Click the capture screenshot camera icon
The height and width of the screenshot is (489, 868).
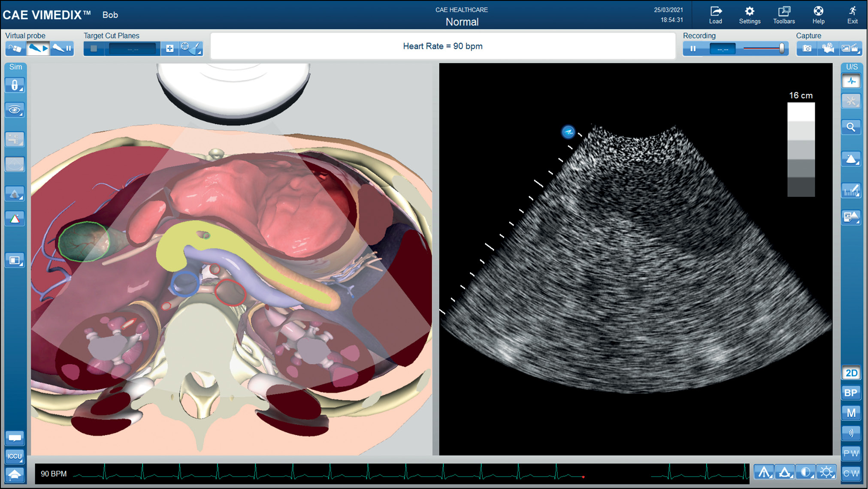[x=807, y=48]
